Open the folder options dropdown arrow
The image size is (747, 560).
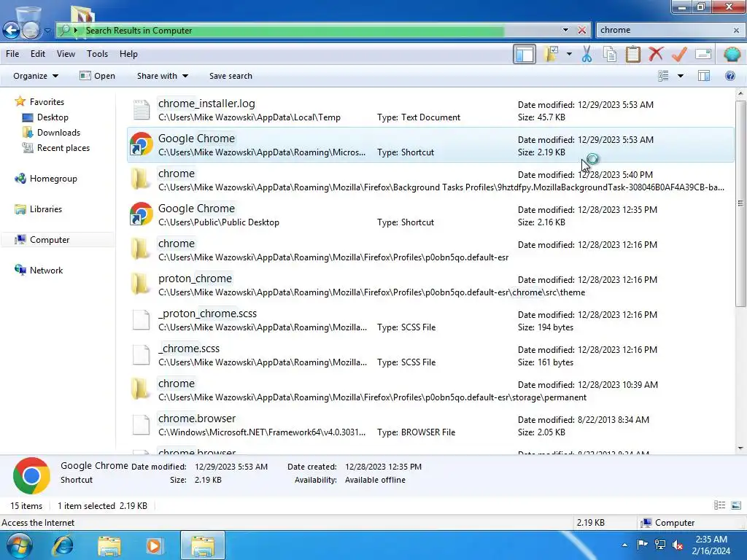(x=569, y=54)
